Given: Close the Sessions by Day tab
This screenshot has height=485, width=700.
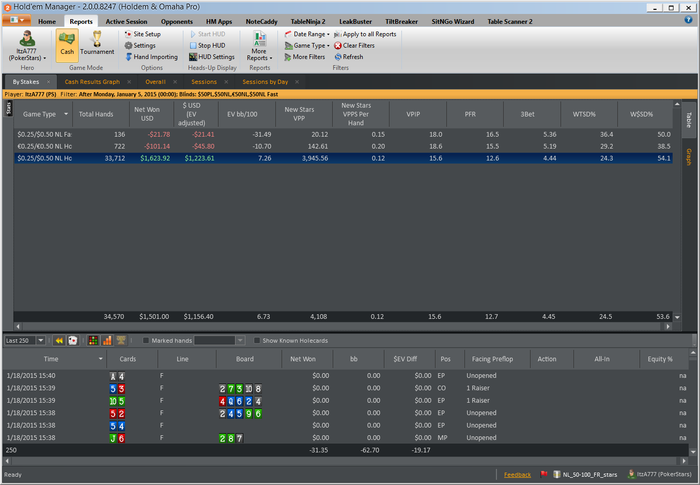Looking at the screenshot, I should coord(297,82).
